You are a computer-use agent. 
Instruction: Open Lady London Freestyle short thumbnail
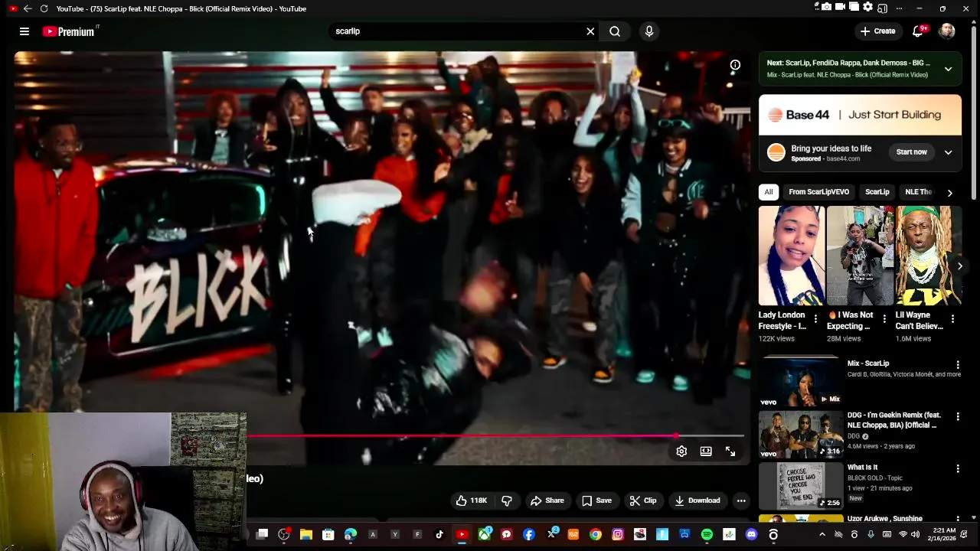pyautogui.click(x=792, y=256)
